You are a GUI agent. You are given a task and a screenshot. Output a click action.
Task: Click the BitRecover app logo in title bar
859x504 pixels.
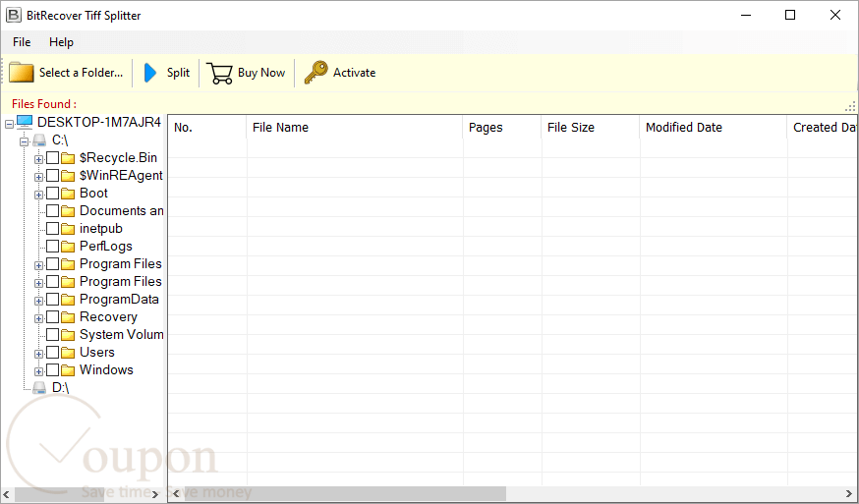click(13, 15)
